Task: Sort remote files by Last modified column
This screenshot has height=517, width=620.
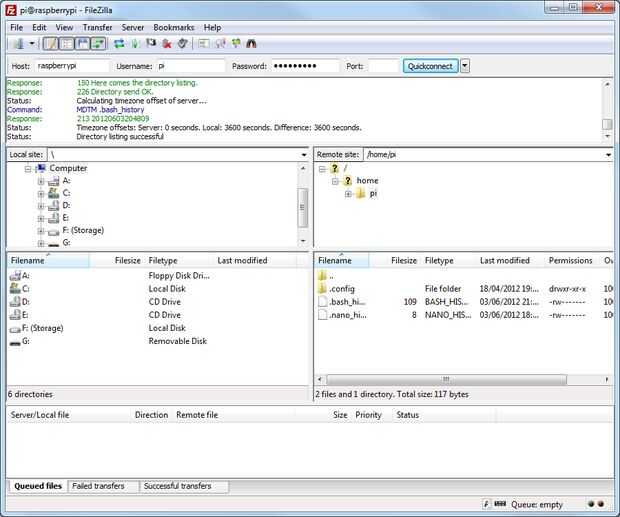Action: 507,260
